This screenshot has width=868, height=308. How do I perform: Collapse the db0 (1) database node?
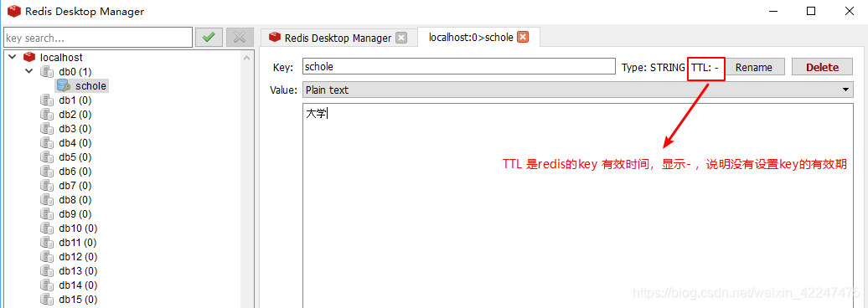(30, 71)
